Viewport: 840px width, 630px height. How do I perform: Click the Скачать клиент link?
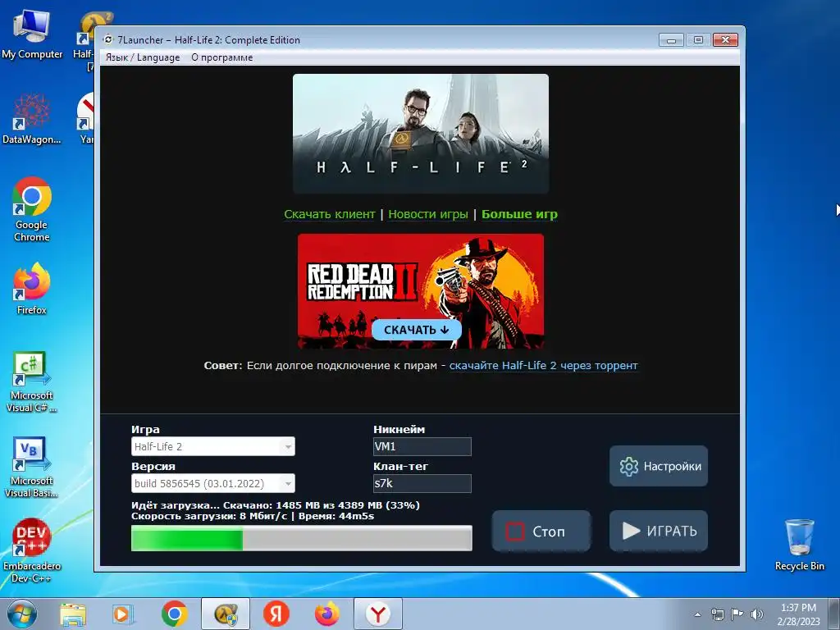point(330,214)
